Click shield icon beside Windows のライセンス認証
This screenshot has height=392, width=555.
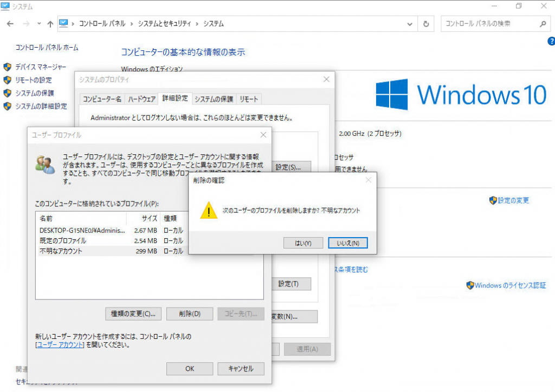tap(470, 285)
